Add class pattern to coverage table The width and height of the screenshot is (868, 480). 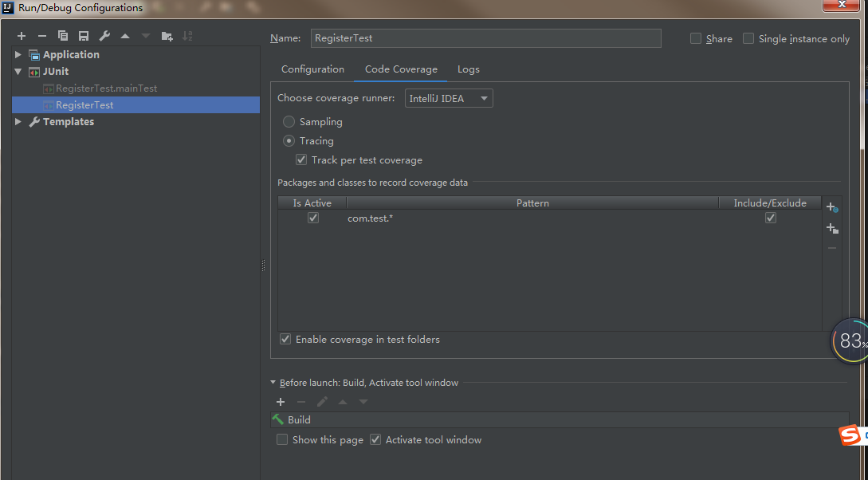832,208
